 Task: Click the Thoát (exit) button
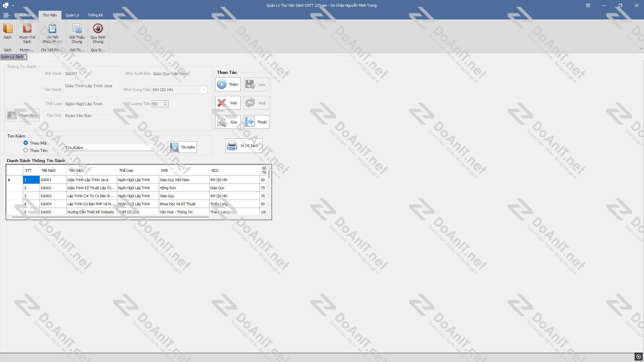tap(257, 122)
